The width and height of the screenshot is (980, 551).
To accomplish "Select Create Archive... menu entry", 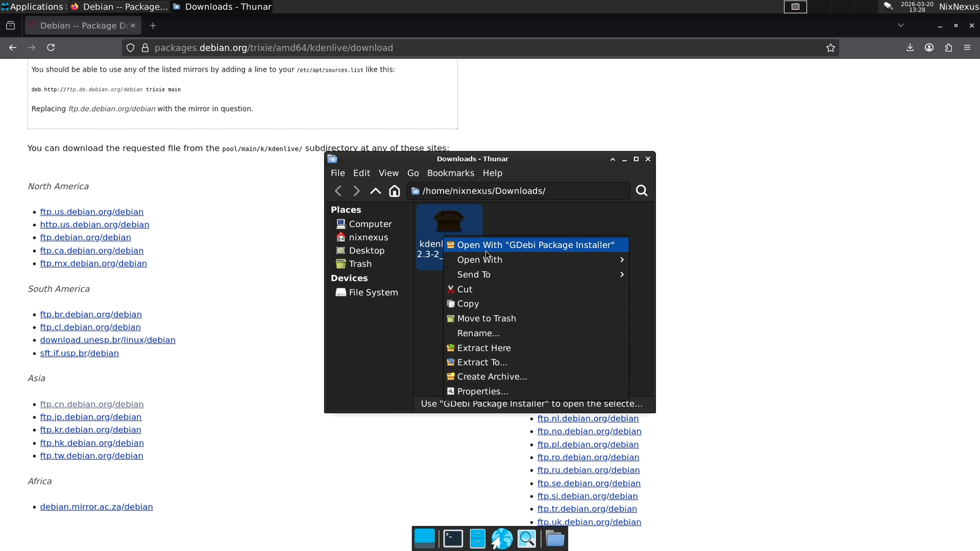I will click(x=536, y=377).
